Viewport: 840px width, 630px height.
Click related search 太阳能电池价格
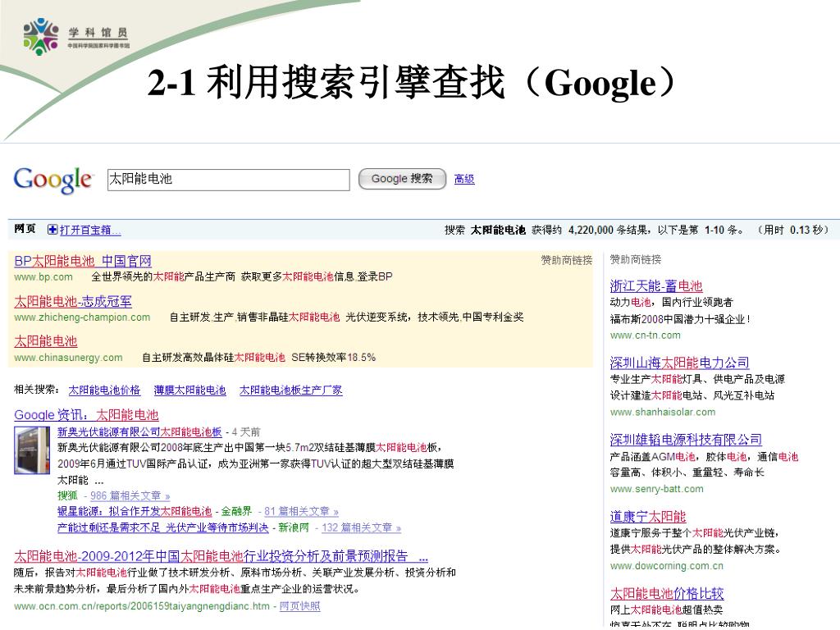(x=104, y=390)
